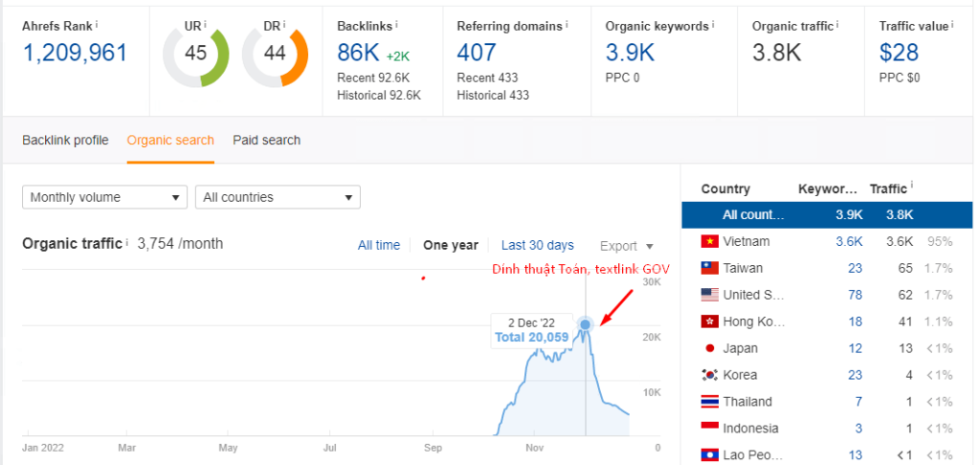980x465 pixels.
Task: Open Backlinks count 86K
Action: 358,53
